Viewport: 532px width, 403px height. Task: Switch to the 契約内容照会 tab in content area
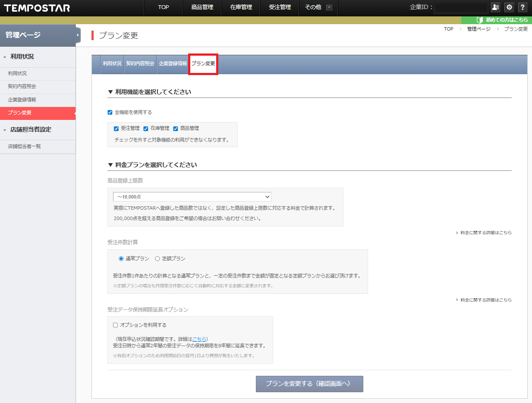[x=140, y=63]
